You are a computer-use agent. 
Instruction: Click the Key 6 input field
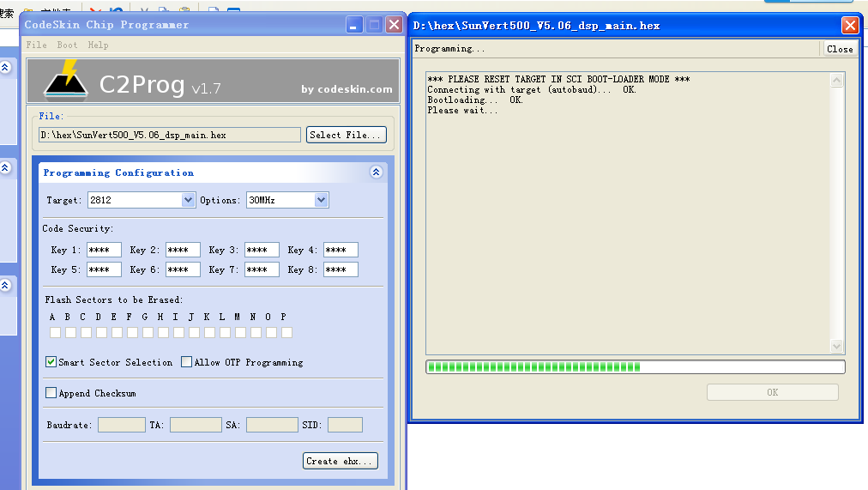184,269
